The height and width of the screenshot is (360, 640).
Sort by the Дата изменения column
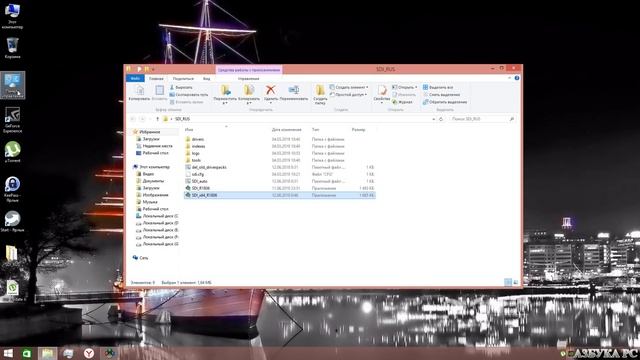click(286, 130)
